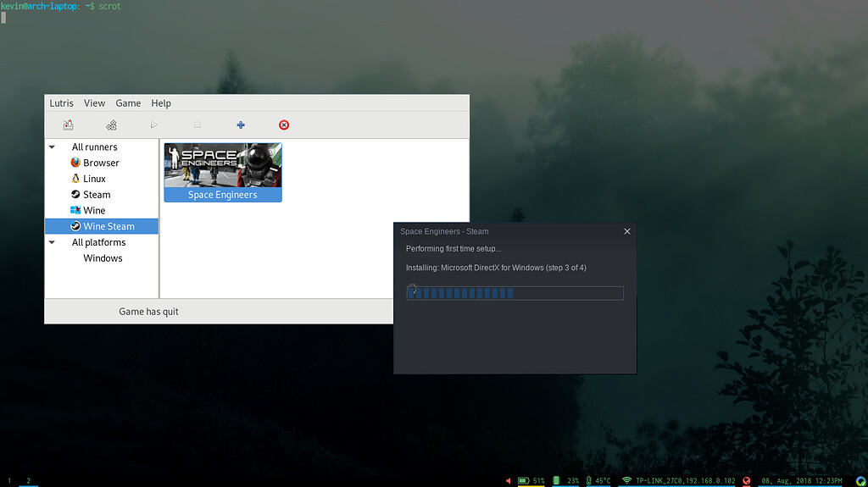The width and height of the screenshot is (868, 487).
Task: Select the Browser runner
Action: pos(102,163)
